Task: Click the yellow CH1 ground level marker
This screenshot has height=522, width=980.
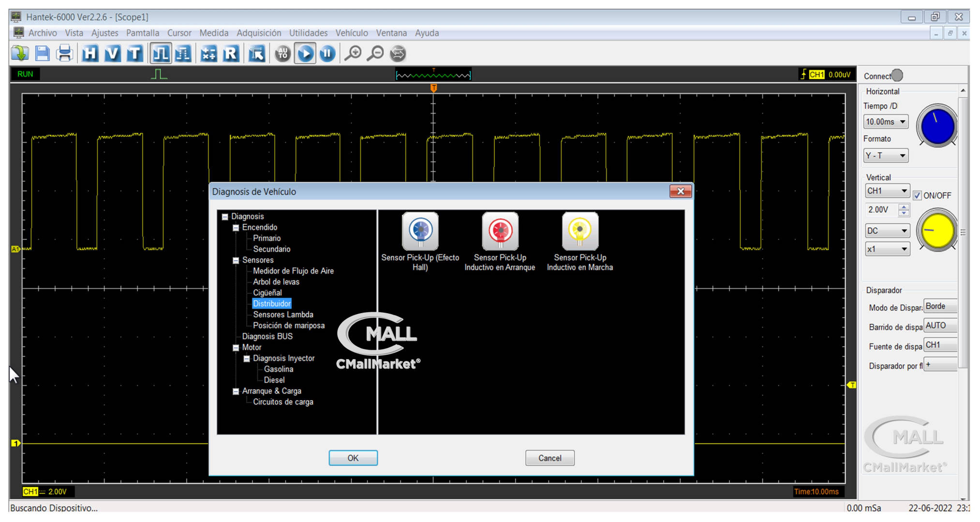Action: (16, 443)
